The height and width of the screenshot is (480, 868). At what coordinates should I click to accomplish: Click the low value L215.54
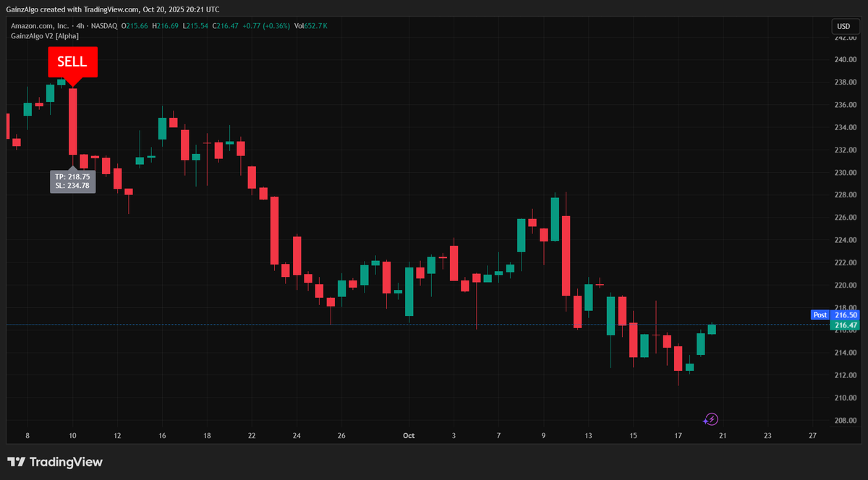tap(195, 26)
